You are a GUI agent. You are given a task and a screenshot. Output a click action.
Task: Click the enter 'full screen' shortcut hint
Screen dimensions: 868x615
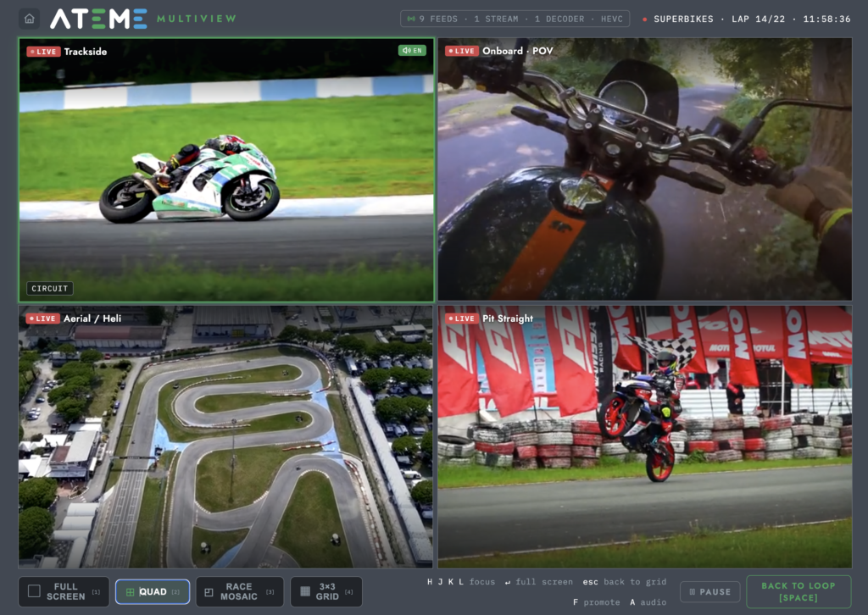(538, 582)
